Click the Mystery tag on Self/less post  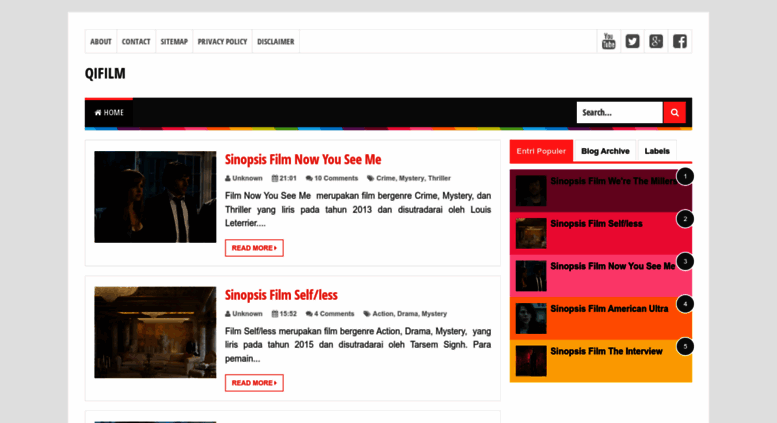tap(434, 314)
